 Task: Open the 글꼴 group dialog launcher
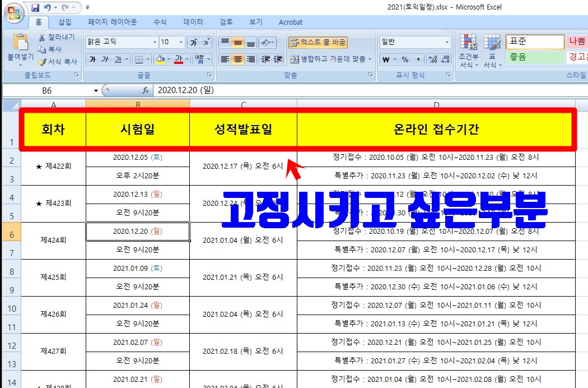pos(209,75)
